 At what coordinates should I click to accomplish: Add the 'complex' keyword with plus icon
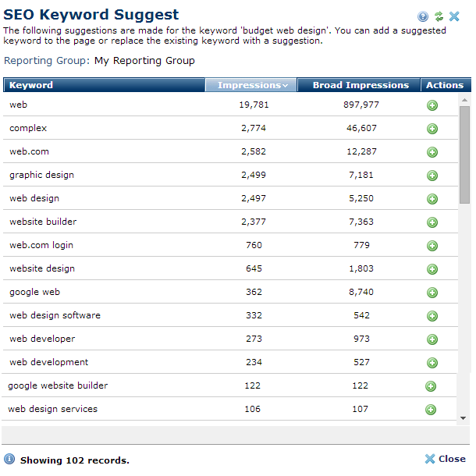tap(432, 129)
